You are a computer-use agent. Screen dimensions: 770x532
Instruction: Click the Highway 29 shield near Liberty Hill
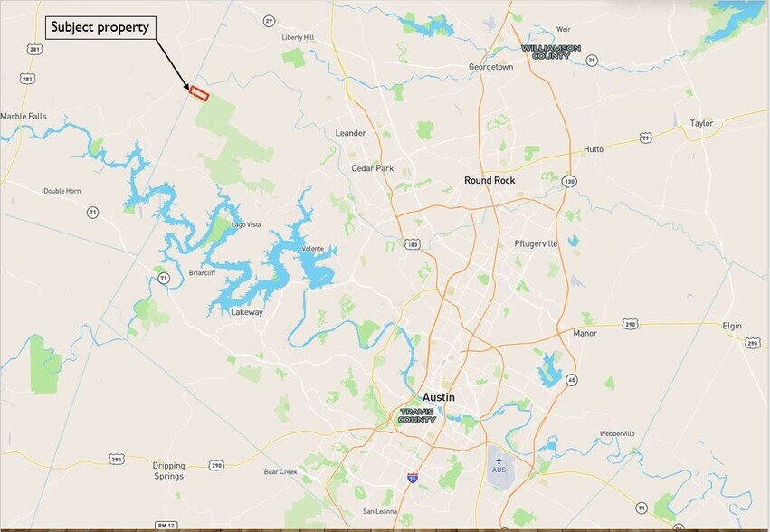tap(269, 21)
